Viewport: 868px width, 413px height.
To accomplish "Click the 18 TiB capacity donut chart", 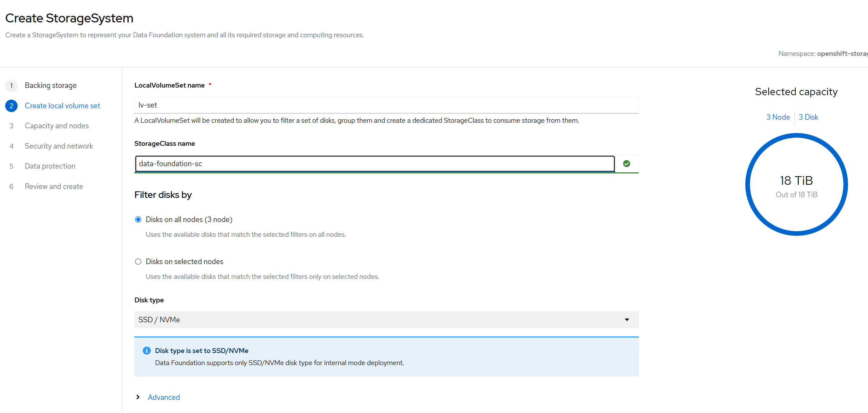I will [796, 184].
